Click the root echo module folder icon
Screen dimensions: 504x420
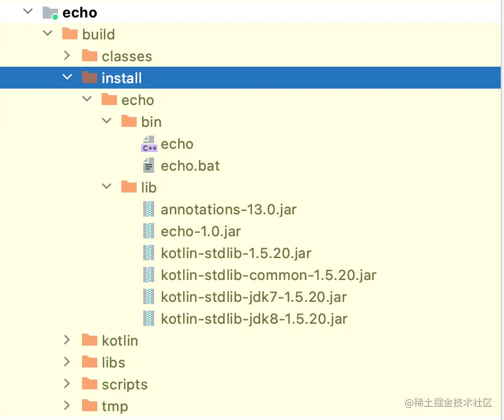[50, 13]
